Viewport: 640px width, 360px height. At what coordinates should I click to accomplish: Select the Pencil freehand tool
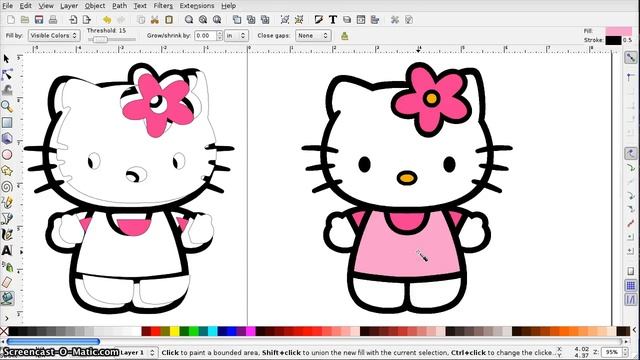tap(7, 202)
